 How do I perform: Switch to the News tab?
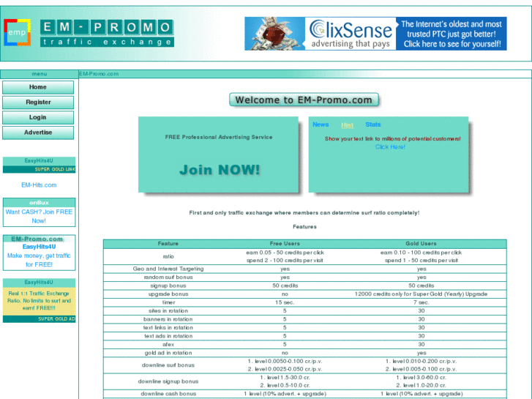(321, 124)
